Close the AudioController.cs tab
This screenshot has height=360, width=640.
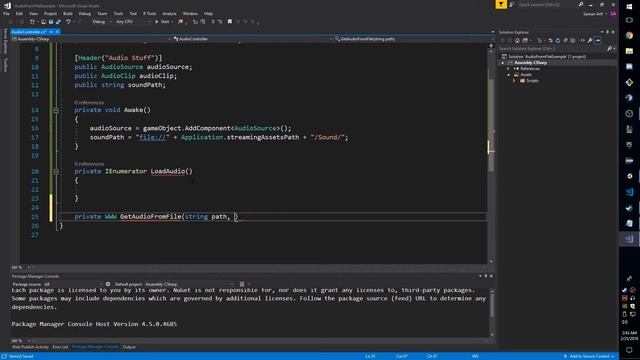point(58,32)
